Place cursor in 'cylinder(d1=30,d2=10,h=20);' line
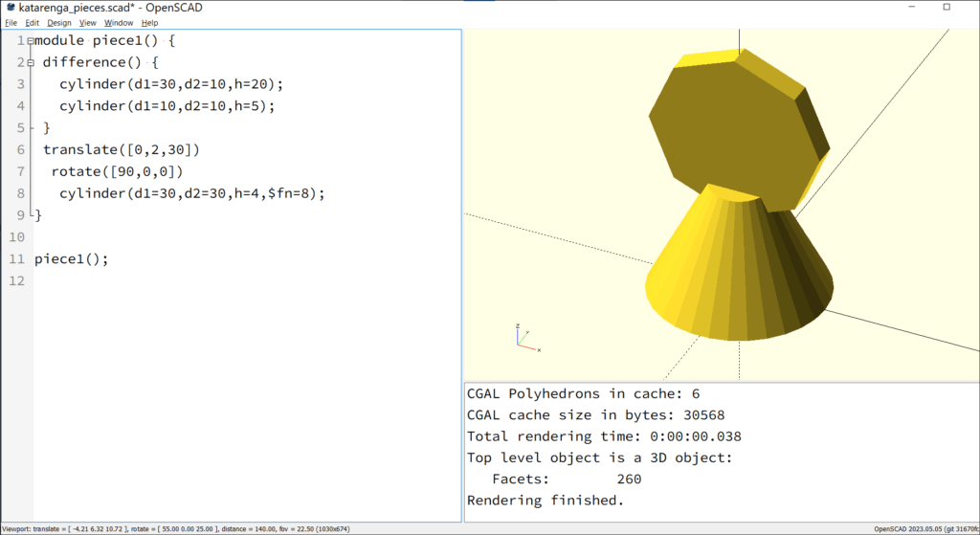This screenshot has height=535, width=980. [x=171, y=84]
